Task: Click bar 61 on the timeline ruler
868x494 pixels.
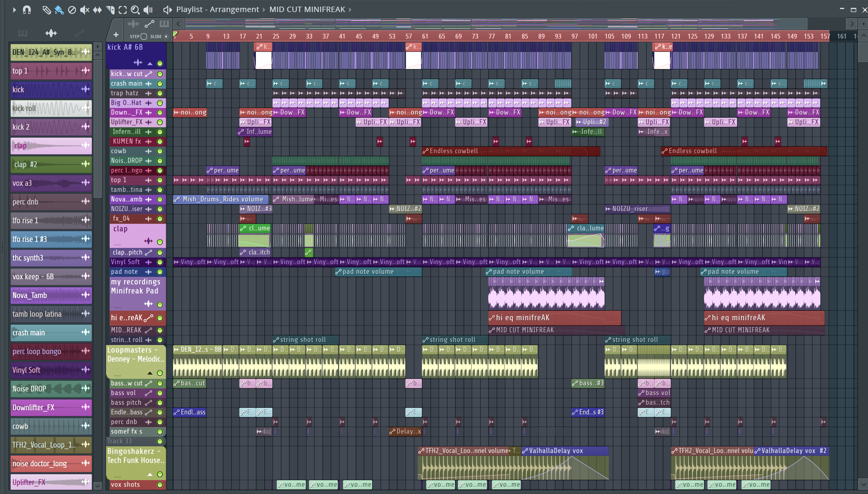Action: (x=425, y=36)
